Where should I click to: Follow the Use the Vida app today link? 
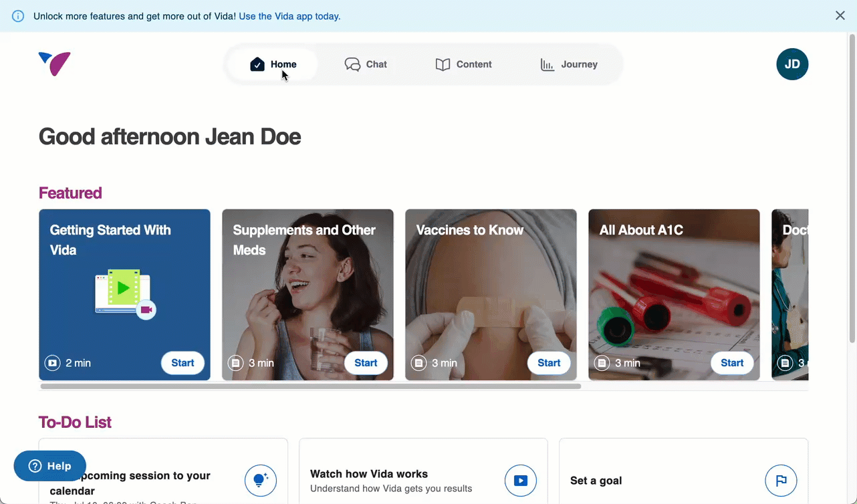click(289, 16)
